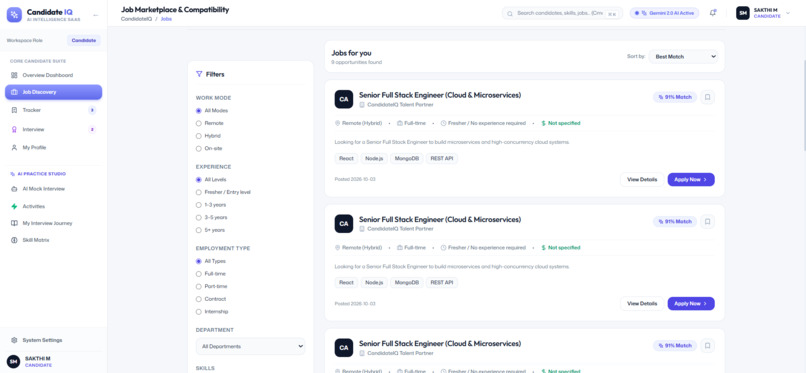Select the Remote work mode radio
This screenshot has width=806, height=373.
(198, 123)
